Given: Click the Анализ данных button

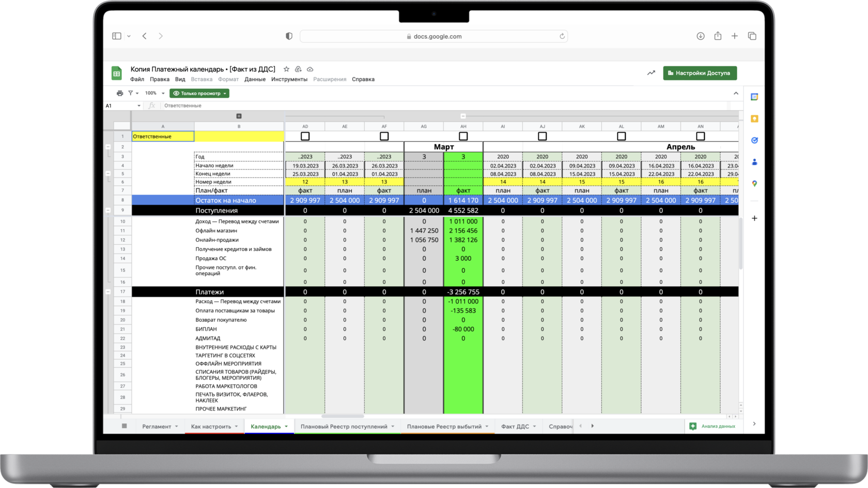Looking at the screenshot, I should point(712,426).
